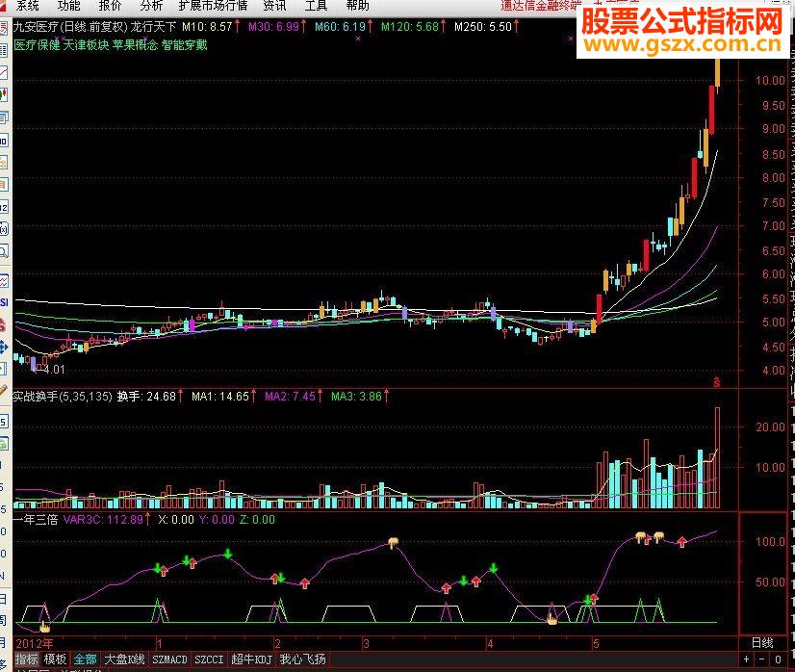Click the SI icon in left sidebar
This screenshot has height=672, width=795.
[x=4, y=302]
